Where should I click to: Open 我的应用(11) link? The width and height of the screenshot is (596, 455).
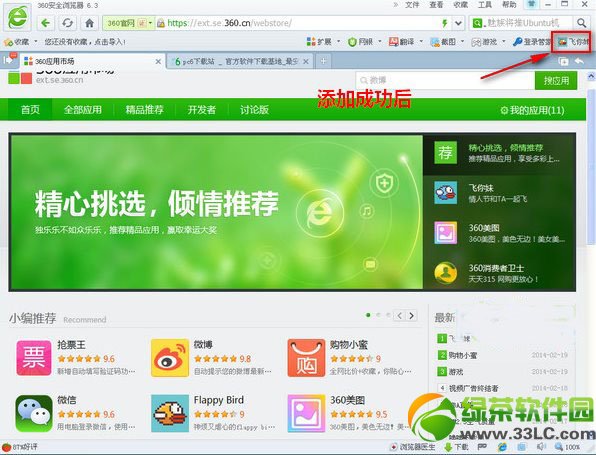point(532,110)
